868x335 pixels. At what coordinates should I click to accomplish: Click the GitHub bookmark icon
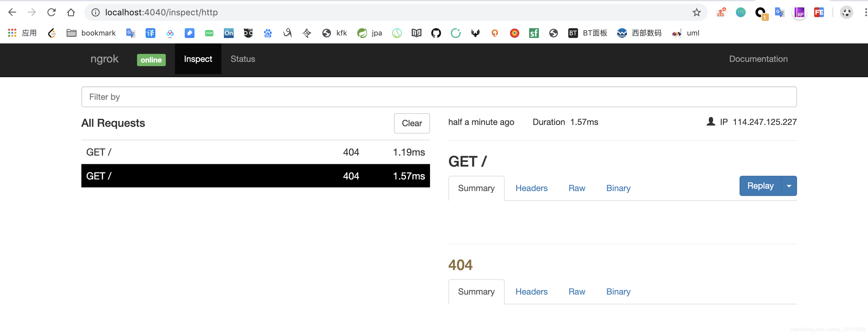[x=436, y=33]
